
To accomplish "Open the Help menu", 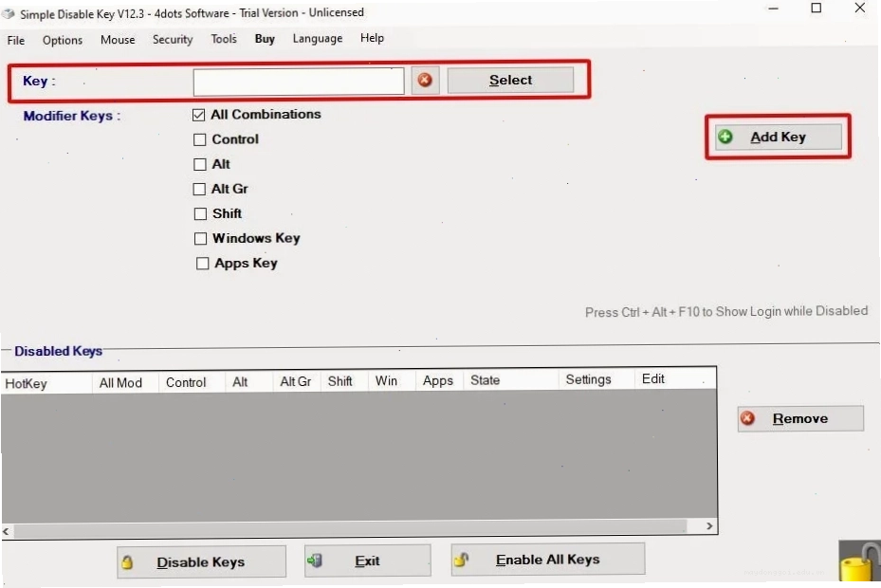I will (x=372, y=38).
